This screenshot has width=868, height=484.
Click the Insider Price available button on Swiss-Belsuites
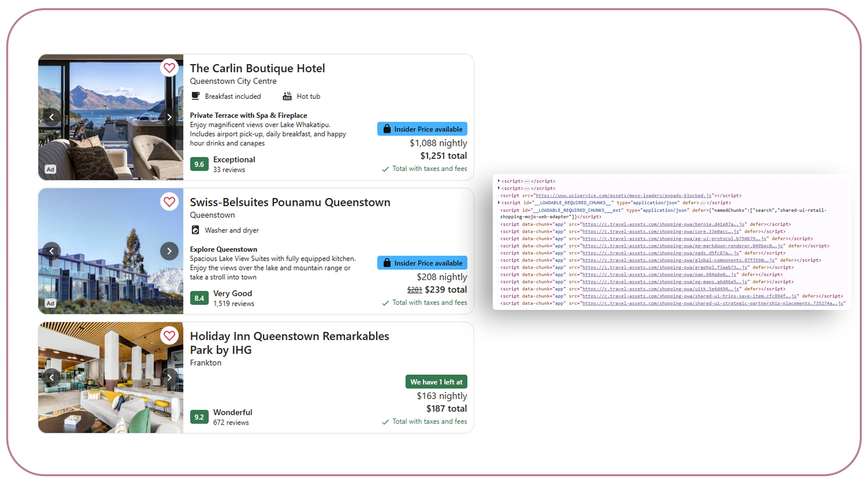pyautogui.click(x=422, y=263)
